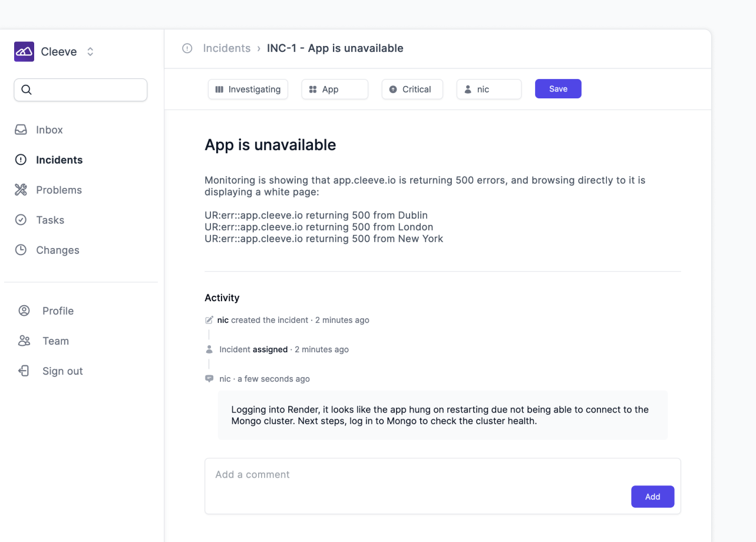Click Incidents breadcrumb link
This screenshot has height=542, width=756.
point(227,48)
